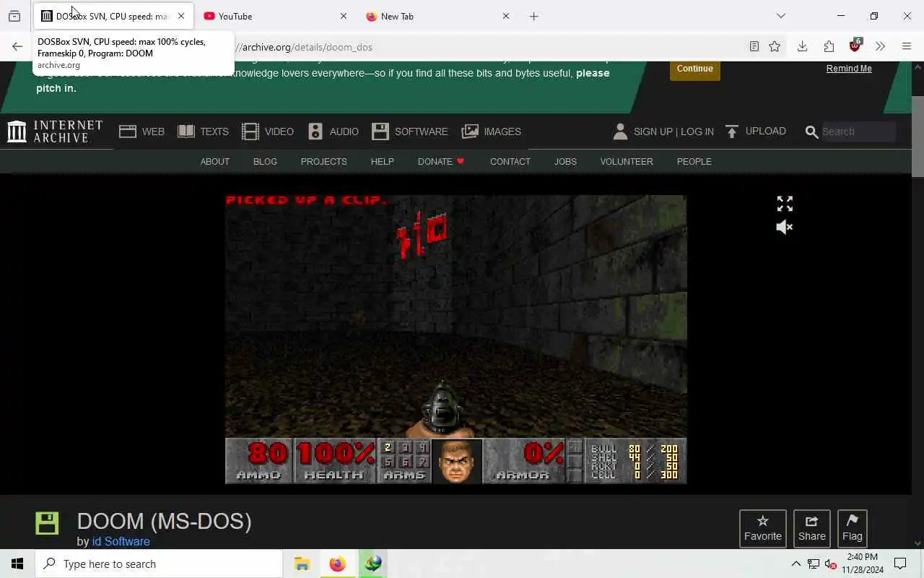The width and height of the screenshot is (924, 578).
Task: Open the Internet Archive home logo
Action: point(56,131)
